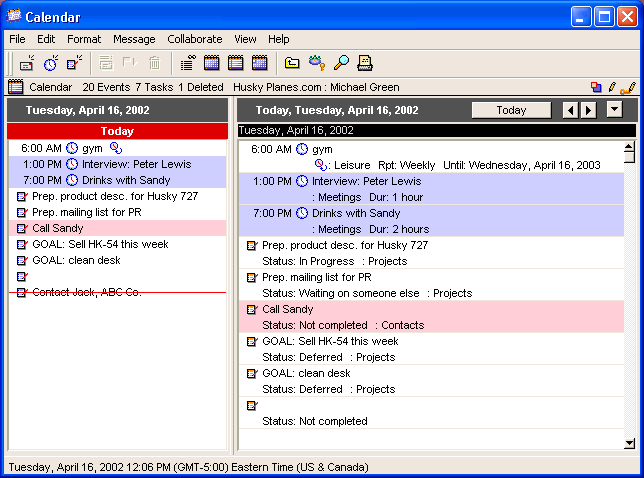644x478 pixels.
Task: Click the new event toolbar icon
Action: coord(27,63)
